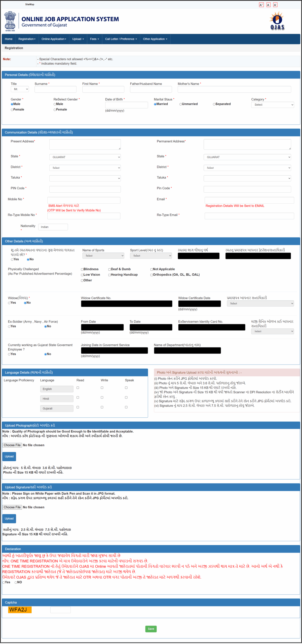Check the Blindness checkbox

82,269
